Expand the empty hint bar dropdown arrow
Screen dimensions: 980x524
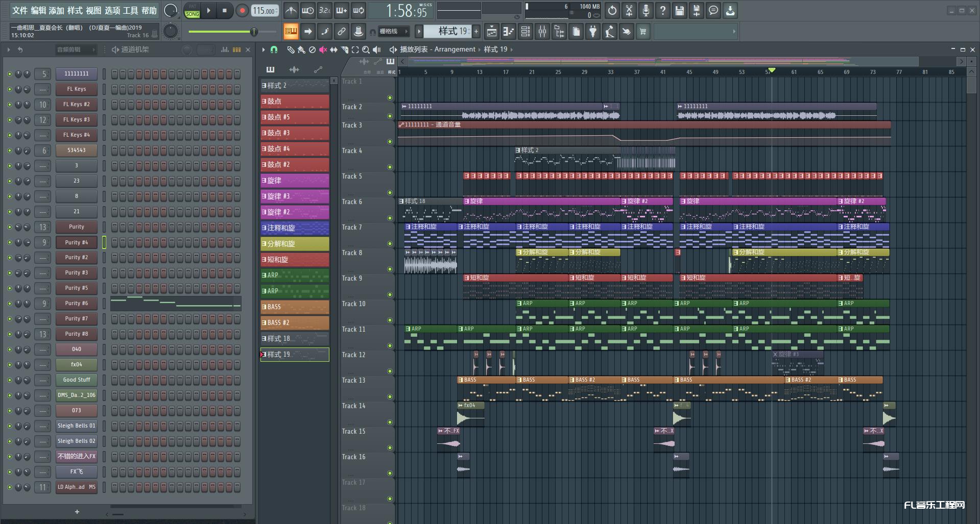[734, 32]
